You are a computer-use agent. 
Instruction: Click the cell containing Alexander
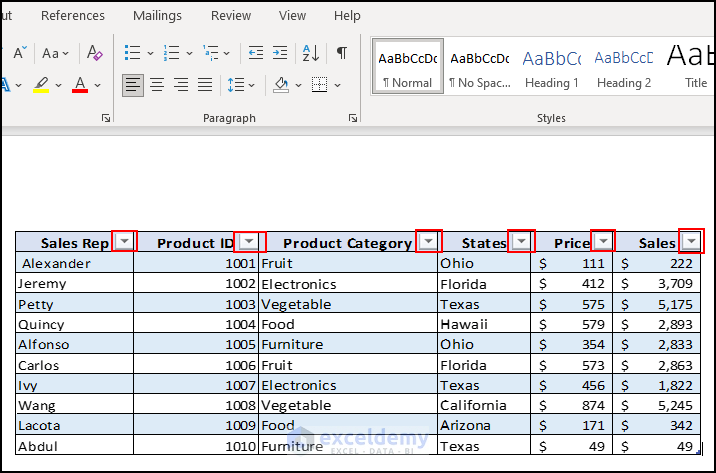coord(74,263)
